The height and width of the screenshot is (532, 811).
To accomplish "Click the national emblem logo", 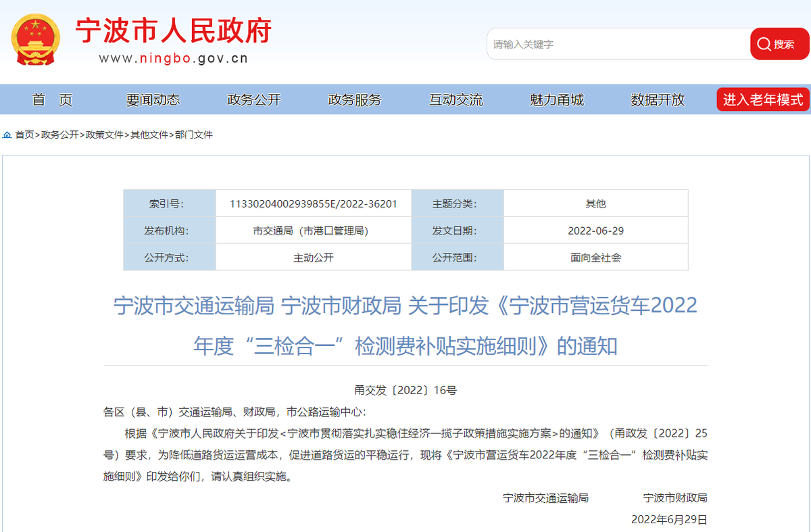I will point(35,39).
